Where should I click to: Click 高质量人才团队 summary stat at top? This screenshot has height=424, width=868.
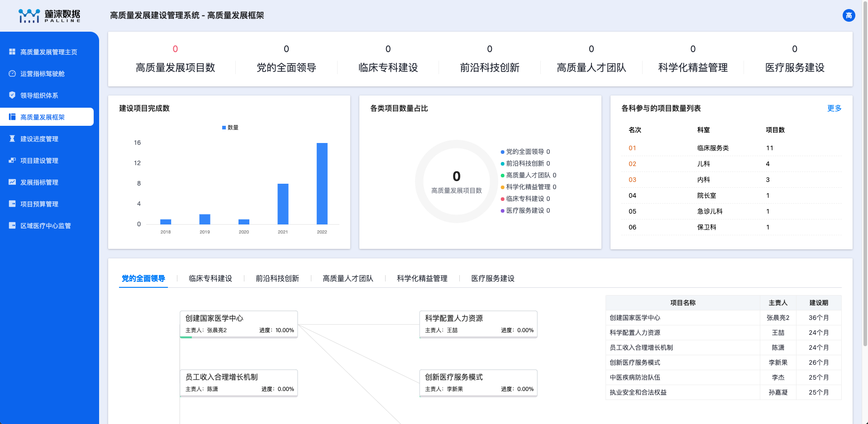591,59
